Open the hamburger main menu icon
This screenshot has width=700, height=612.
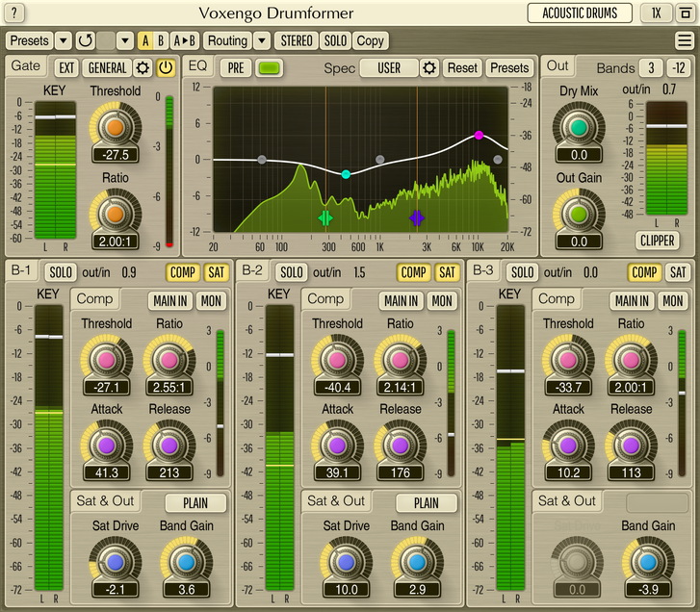(685, 40)
